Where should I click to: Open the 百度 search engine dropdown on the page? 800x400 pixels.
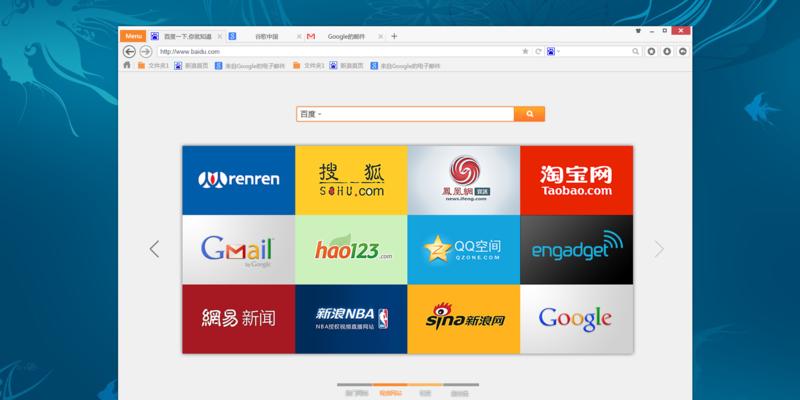311,114
